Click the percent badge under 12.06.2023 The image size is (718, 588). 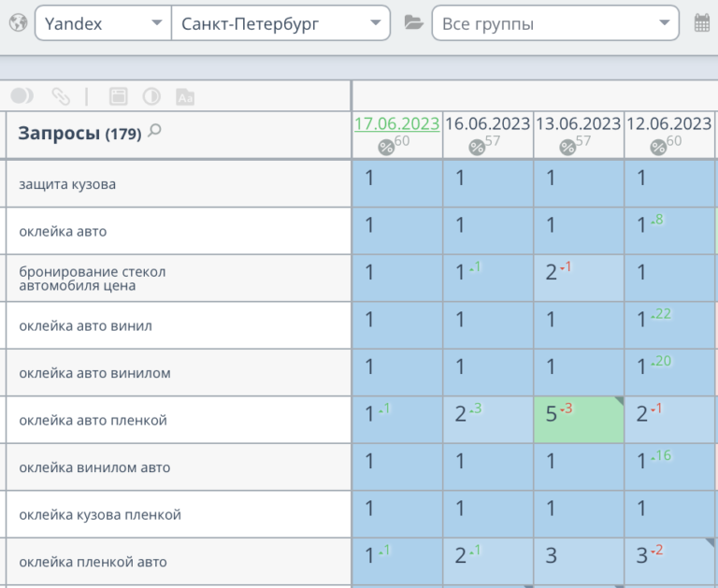pyautogui.click(x=658, y=147)
